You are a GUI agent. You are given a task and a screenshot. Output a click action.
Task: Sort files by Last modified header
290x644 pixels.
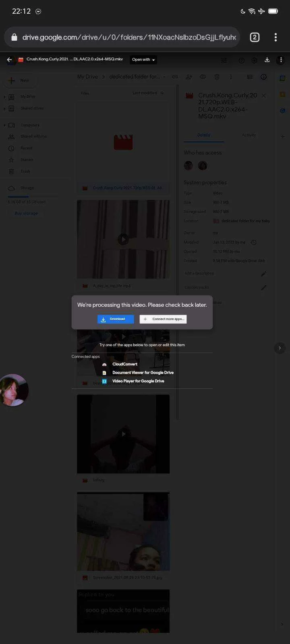tap(145, 93)
